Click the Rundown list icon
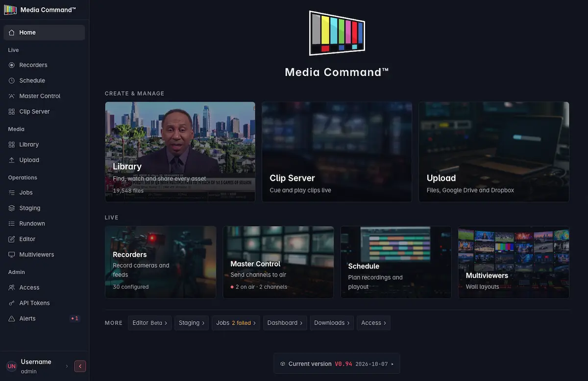 click(12, 224)
